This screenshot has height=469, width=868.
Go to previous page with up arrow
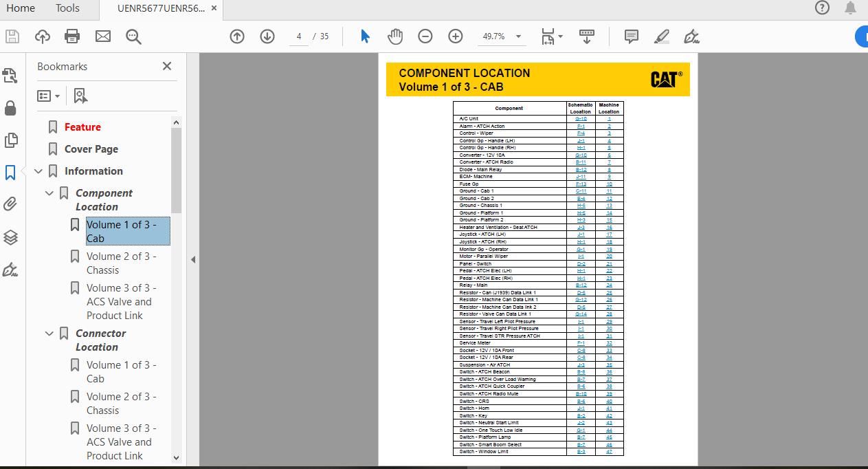point(237,36)
